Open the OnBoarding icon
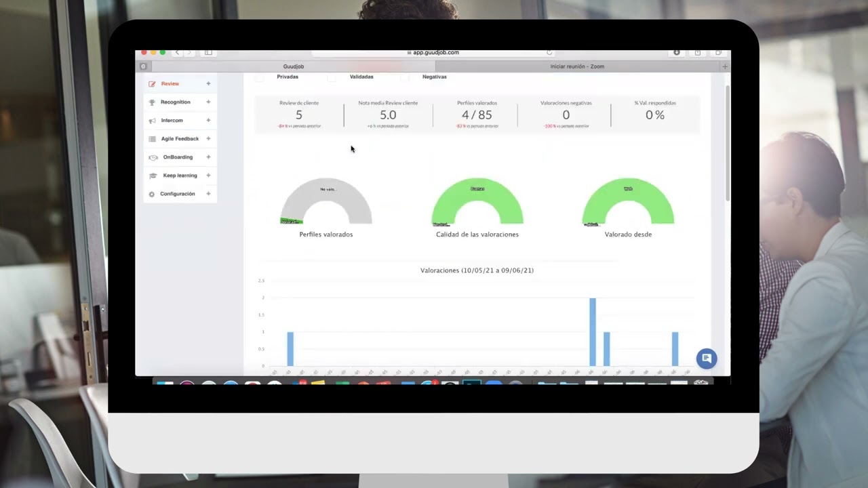 (153, 157)
